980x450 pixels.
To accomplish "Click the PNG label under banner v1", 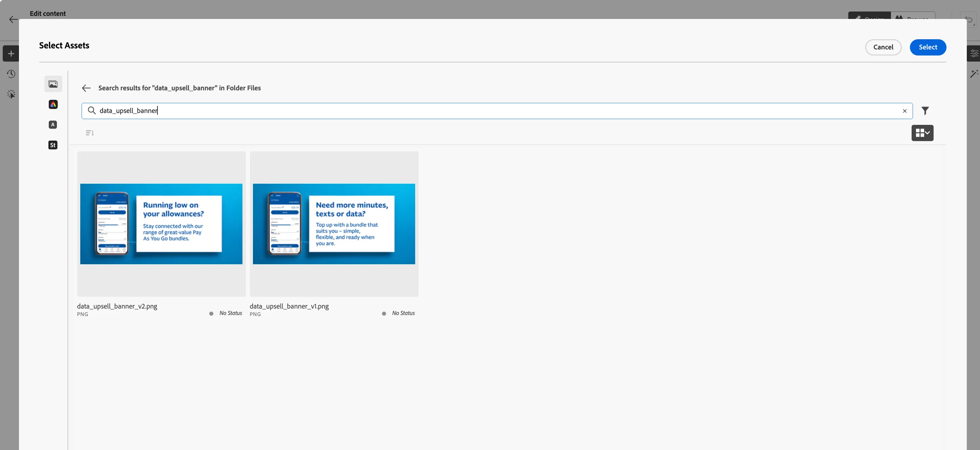I will [x=255, y=314].
